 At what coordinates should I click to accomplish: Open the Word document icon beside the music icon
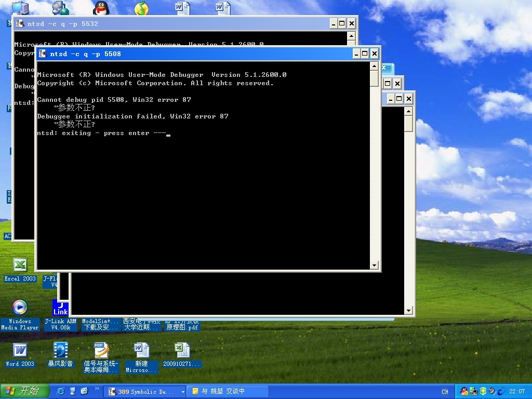click(x=182, y=8)
